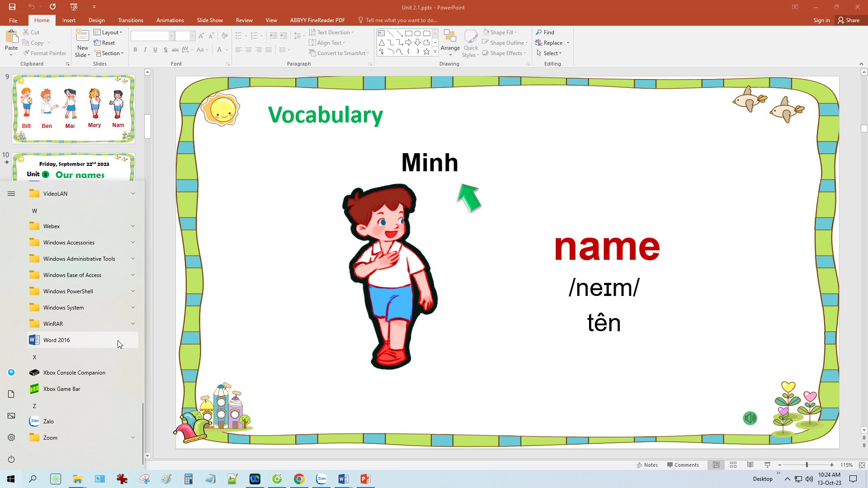Toggle text Shadow

tap(165, 50)
